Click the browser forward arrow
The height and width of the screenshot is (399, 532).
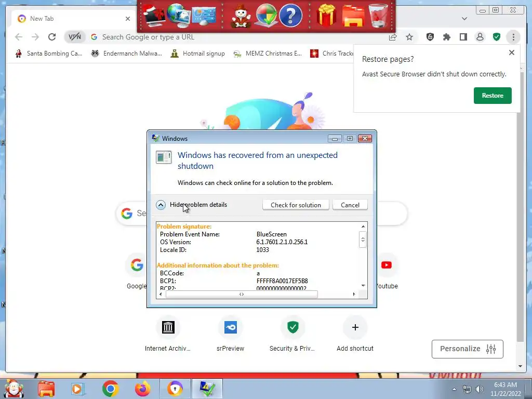[35, 37]
